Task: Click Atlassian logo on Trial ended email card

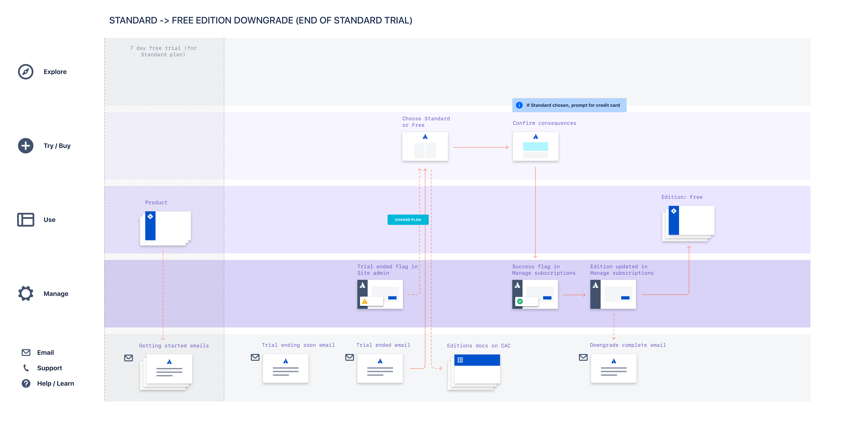Action: (x=380, y=361)
